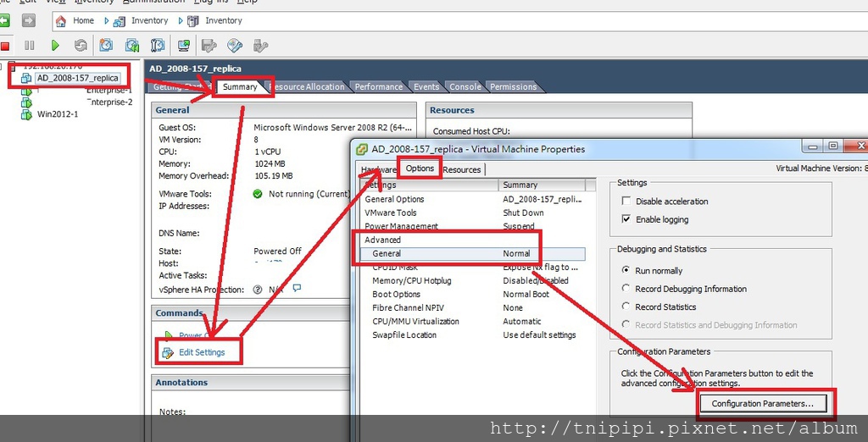Click the Summary column header in settings list
Image resolution: width=868 pixels, height=442 pixels.
click(542, 185)
